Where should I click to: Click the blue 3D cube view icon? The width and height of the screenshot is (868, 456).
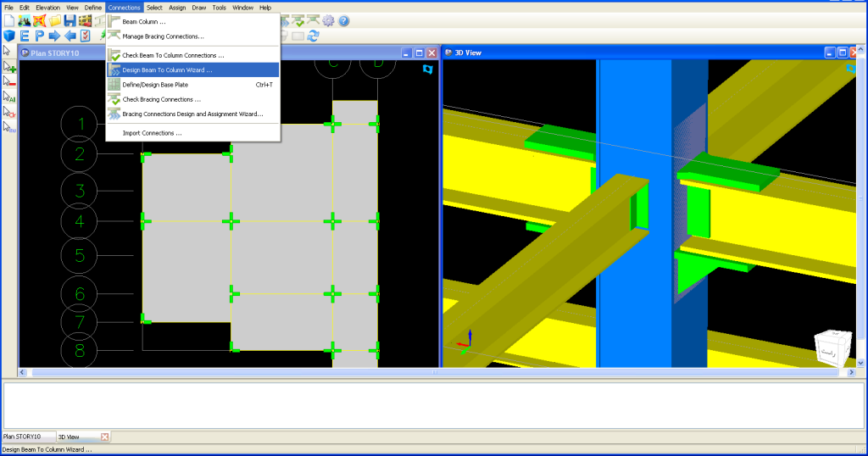(9, 36)
